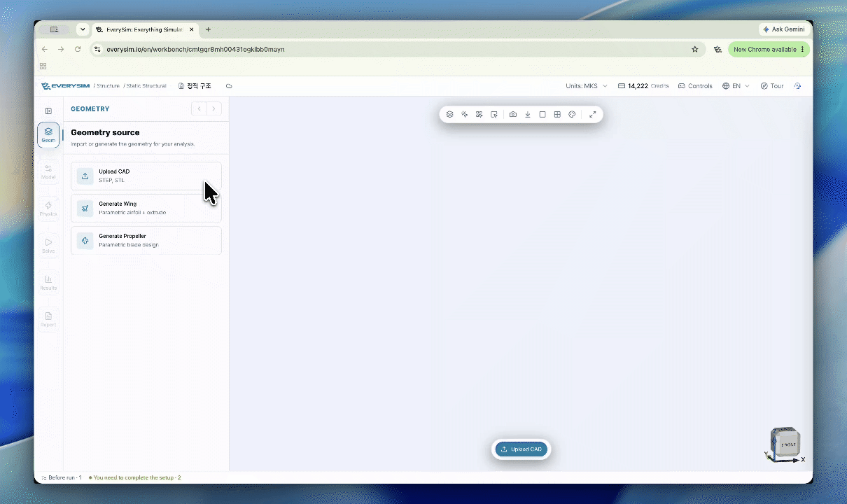Open the Model step in sidebar
This screenshot has width=847, height=504.
[48, 171]
